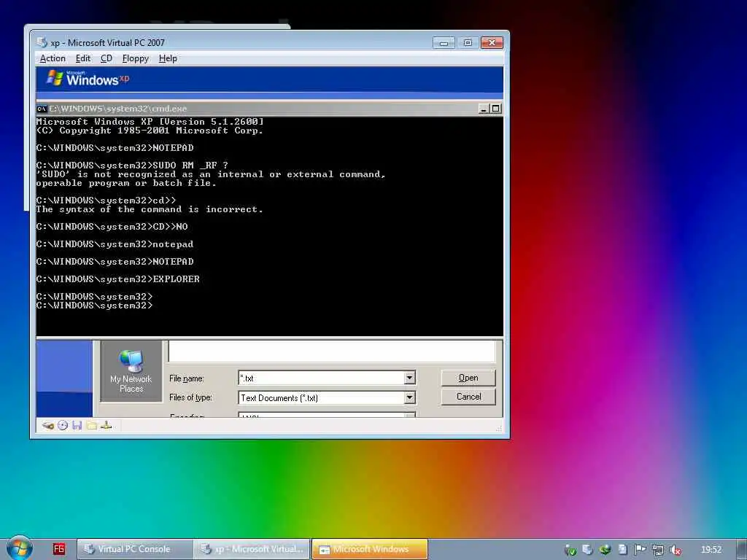Switch to Microsoft Windows taskbar button
The image size is (747, 560).
click(x=370, y=549)
